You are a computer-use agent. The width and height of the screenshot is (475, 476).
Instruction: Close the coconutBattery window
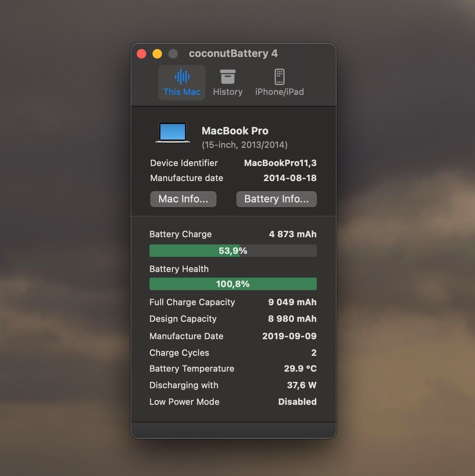141,54
